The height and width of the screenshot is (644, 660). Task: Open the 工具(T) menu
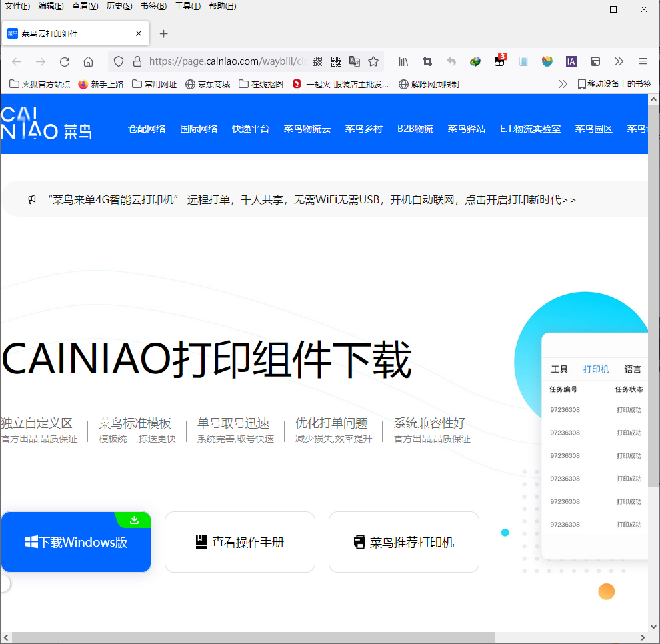point(188,6)
